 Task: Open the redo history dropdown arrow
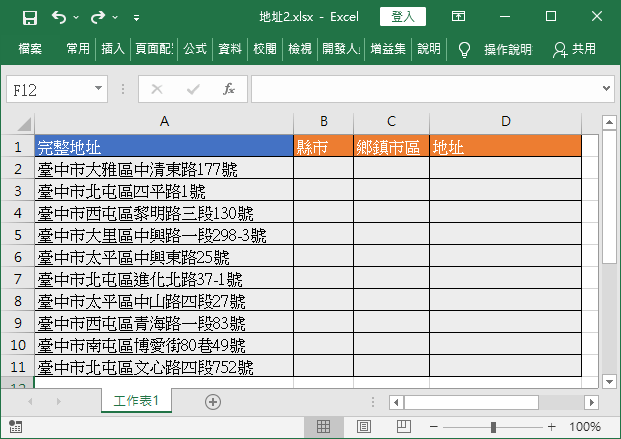115,17
